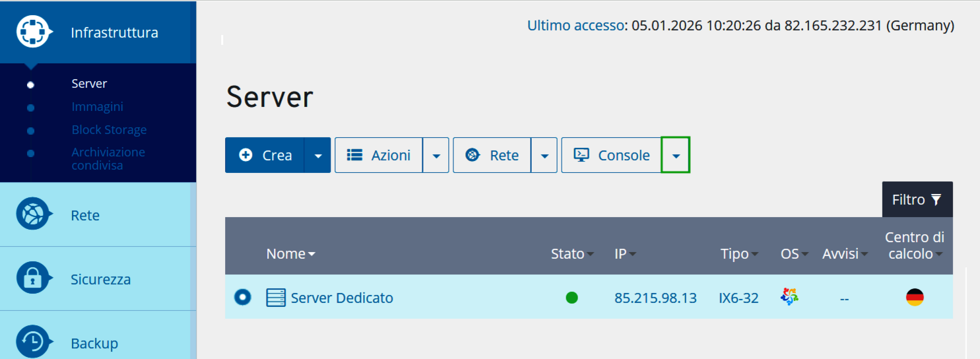This screenshot has width=980, height=359.
Task: Go to Block Storage in sidebar
Action: (x=109, y=130)
